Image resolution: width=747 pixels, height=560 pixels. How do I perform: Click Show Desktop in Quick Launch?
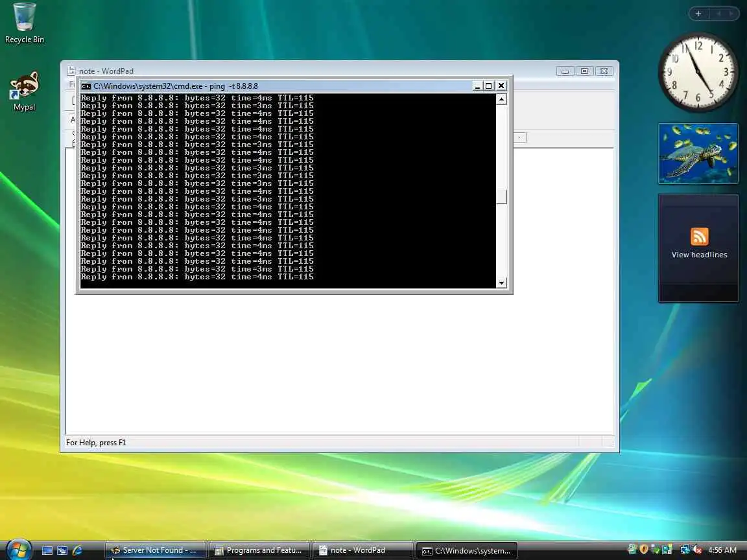[47, 550]
